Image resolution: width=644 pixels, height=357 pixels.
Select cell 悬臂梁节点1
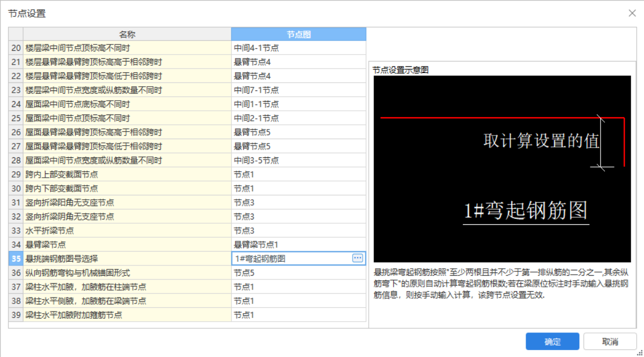click(299, 245)
